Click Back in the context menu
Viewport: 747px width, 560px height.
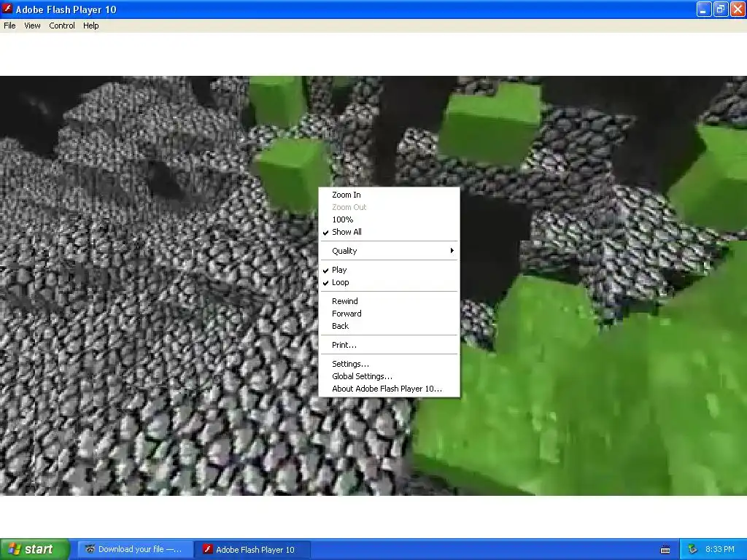390,326
